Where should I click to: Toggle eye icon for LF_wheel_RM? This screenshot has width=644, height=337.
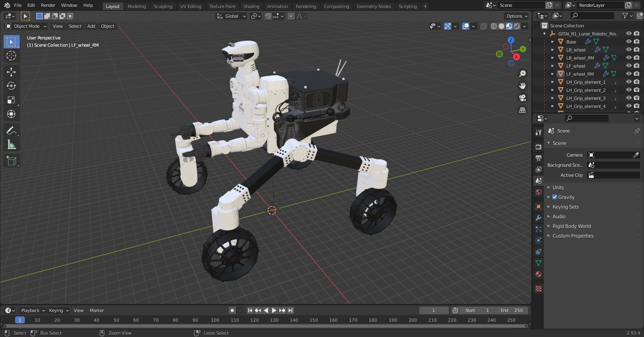(x=629, y=74)
